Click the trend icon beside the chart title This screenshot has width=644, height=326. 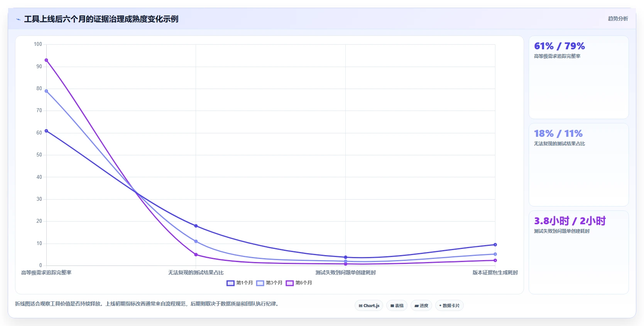(18, 19)
